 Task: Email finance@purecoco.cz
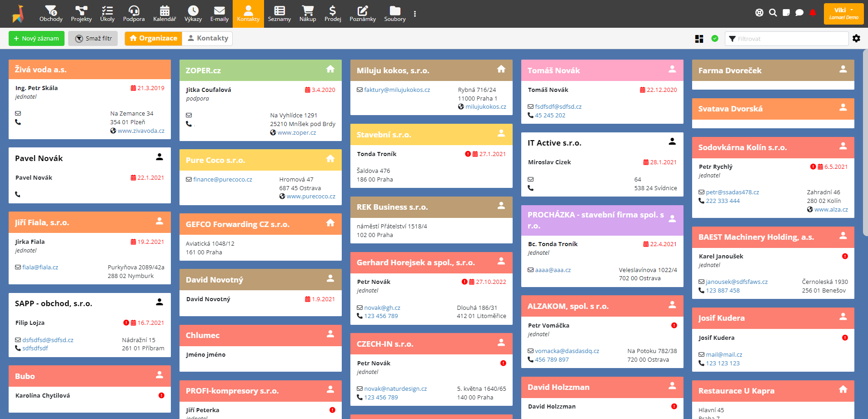[x=223, y=179]
